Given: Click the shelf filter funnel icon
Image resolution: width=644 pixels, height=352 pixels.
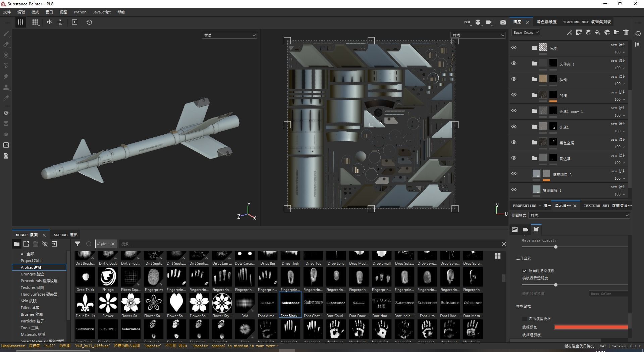Looking at the screenshot, I should [x=77, y=244].
